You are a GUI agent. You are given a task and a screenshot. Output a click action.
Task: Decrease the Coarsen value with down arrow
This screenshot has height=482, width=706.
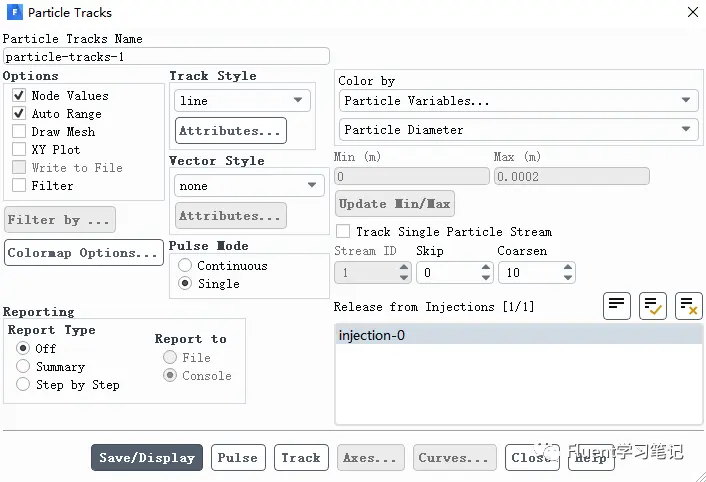point(568,278)
